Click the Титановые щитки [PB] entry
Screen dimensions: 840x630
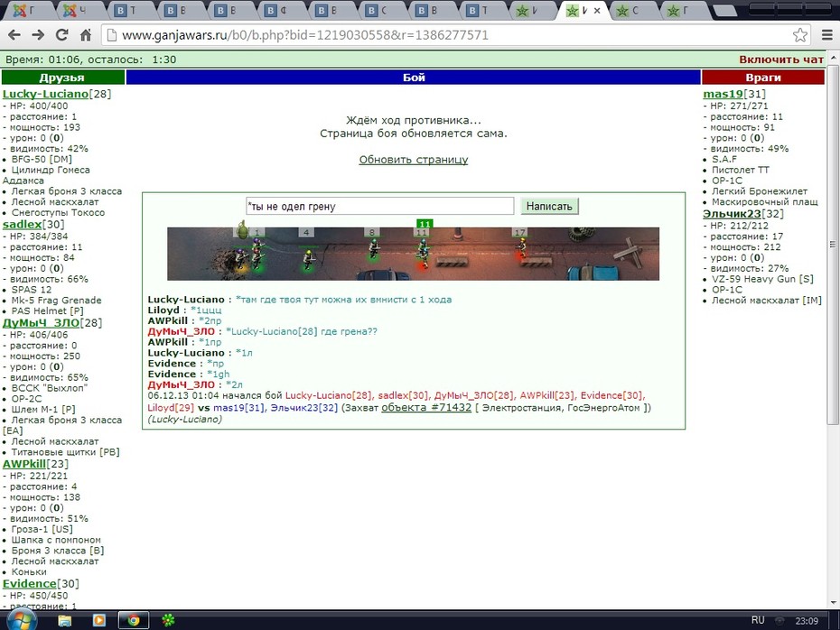coord(65,452)
